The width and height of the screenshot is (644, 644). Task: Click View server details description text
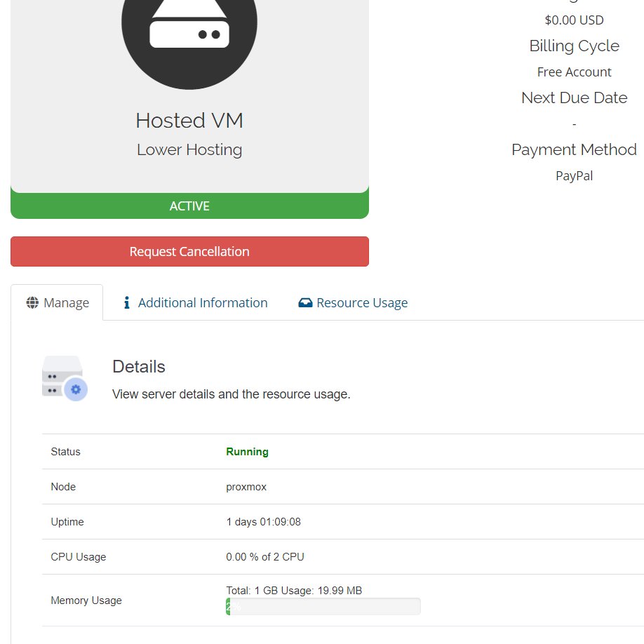click(x=232, y=394)
